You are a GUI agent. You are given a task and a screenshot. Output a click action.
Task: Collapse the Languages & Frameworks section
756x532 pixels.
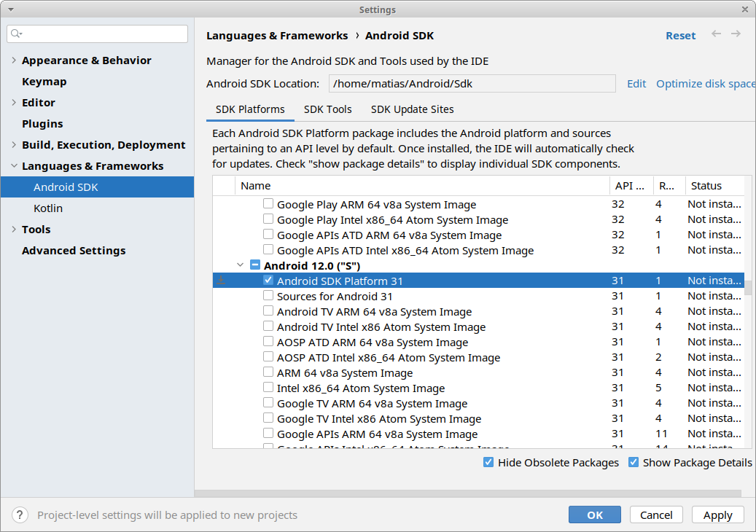tap(14, 166)
